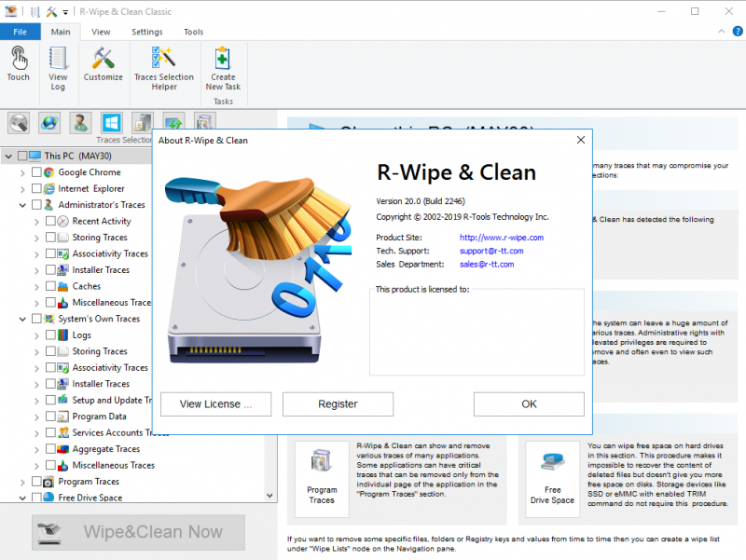The image size is (746, 560).
Task: Expand the Free Drive Space node
Action: coord(22,498)
